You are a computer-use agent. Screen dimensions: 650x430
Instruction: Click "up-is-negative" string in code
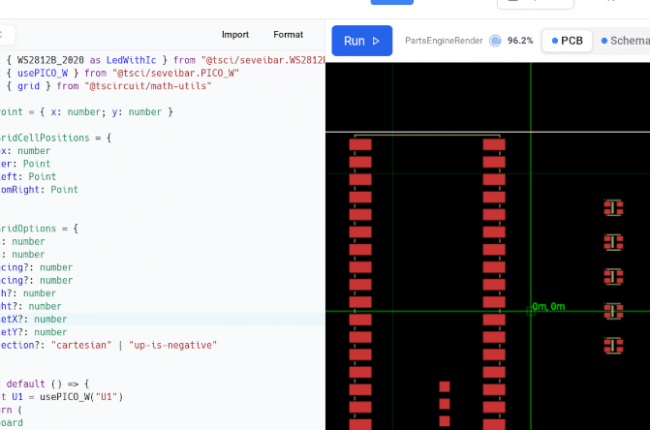[x=172, y=345]
